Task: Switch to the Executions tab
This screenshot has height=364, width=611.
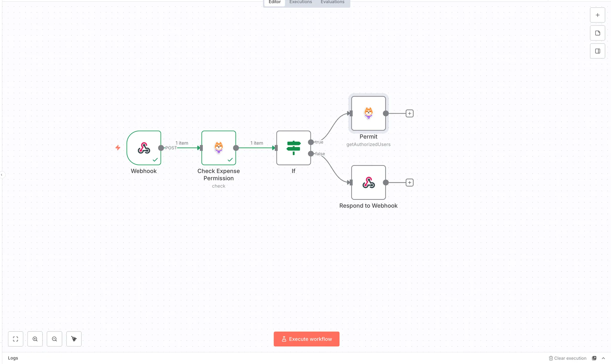Action: click(300, 2)
